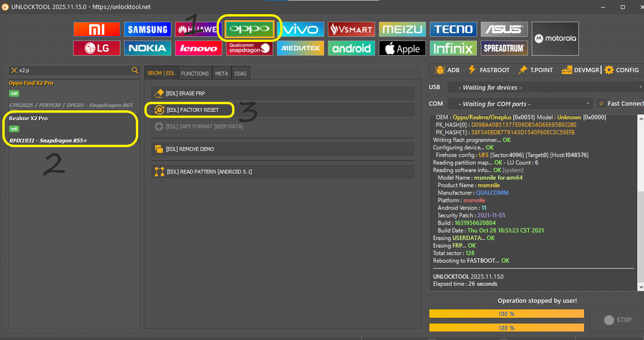Click 'CPH2025 | PDEM30 | OPG01 - Snapdragon 865' text

71,105
